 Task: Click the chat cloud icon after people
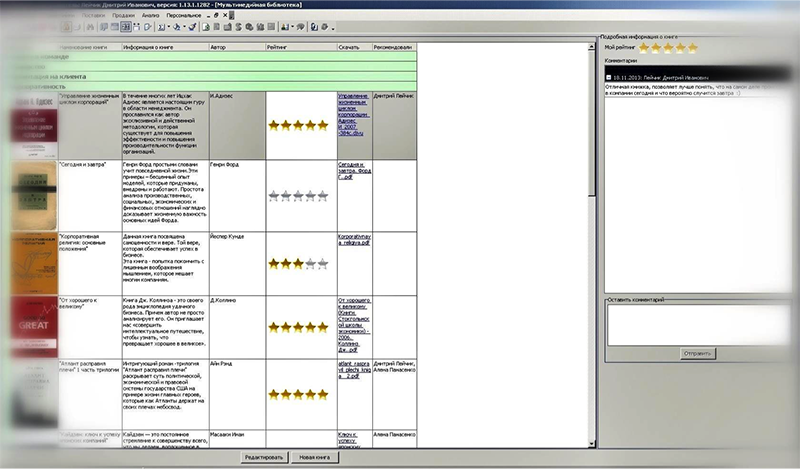301,27
